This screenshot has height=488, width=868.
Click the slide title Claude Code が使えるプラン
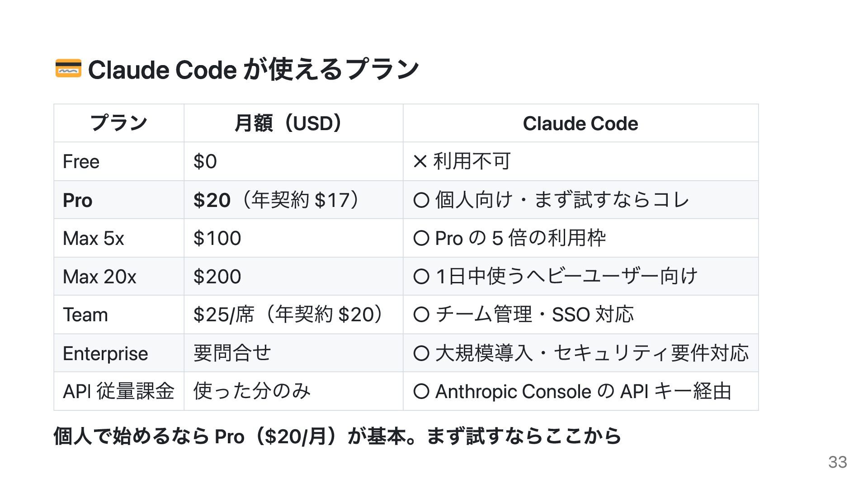(x=253, y=70)
